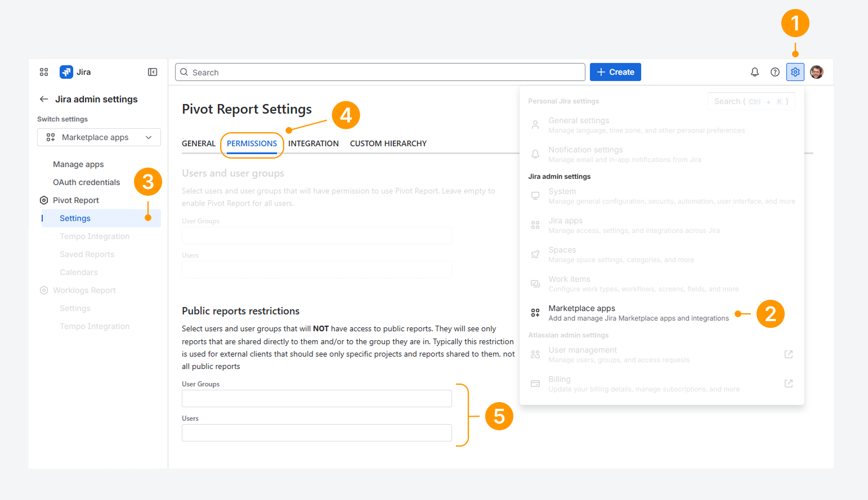Click the Jira apps grid icon in menu

pos(535,225)
